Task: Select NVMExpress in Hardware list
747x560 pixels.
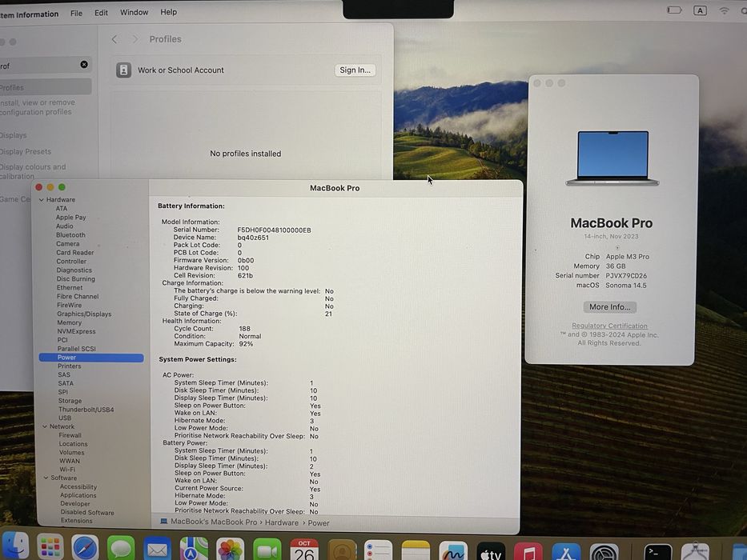Action: (x=76, y=331)
